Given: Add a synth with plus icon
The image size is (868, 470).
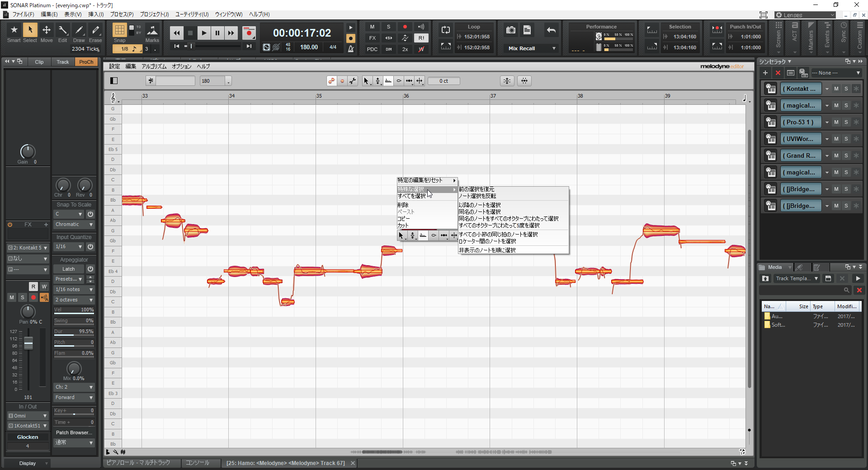Looking at the screenshot, I should 765,73.
